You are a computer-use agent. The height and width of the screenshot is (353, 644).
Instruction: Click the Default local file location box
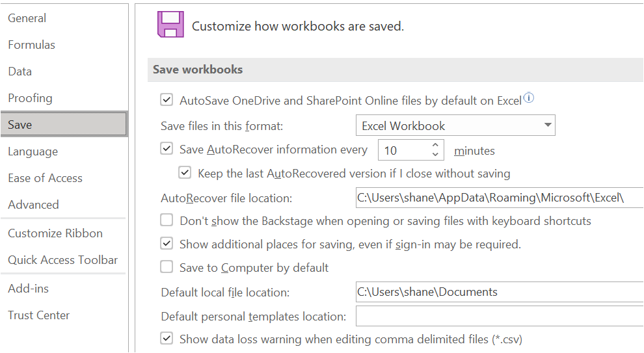[x=500, y=292]
